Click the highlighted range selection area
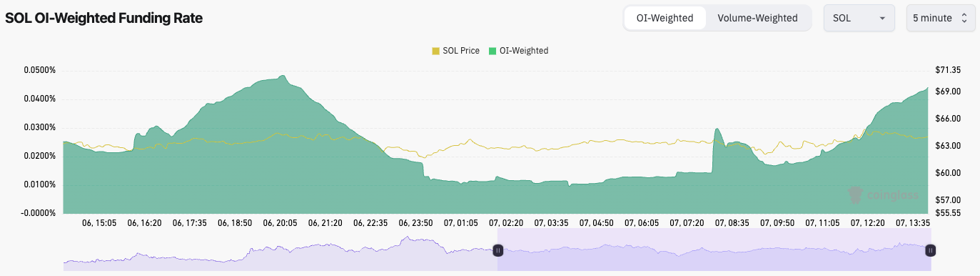Viewport: 980px width, 276px height. tap(714, 250)
